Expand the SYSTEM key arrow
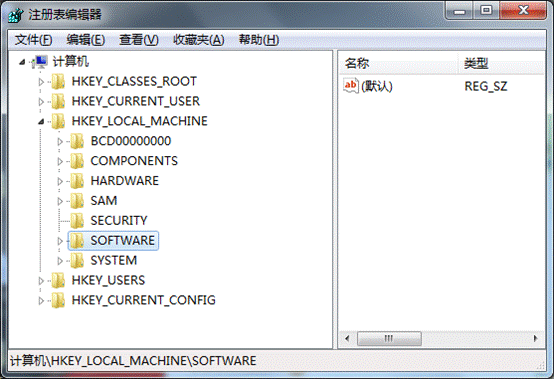 click(x=60, y=261)
